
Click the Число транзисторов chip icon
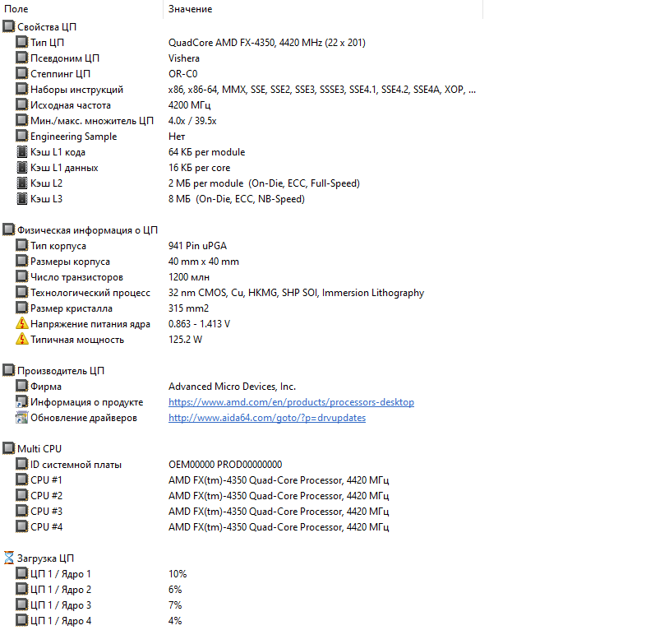pos(22,276)
